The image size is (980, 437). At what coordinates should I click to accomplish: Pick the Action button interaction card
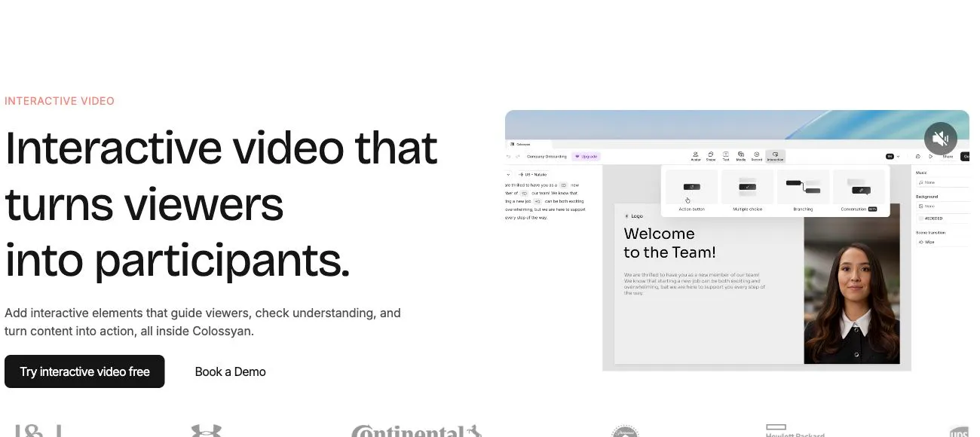(x=691, y=191)
